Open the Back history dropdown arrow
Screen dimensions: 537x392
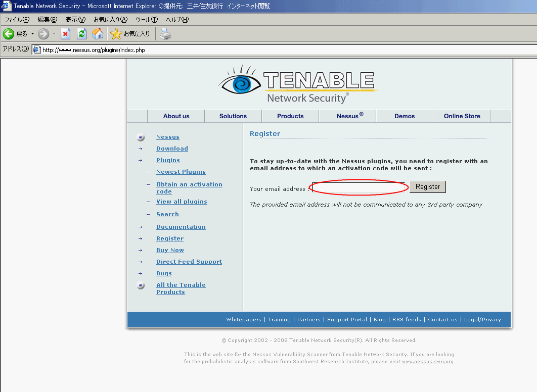tap(32, 34)
